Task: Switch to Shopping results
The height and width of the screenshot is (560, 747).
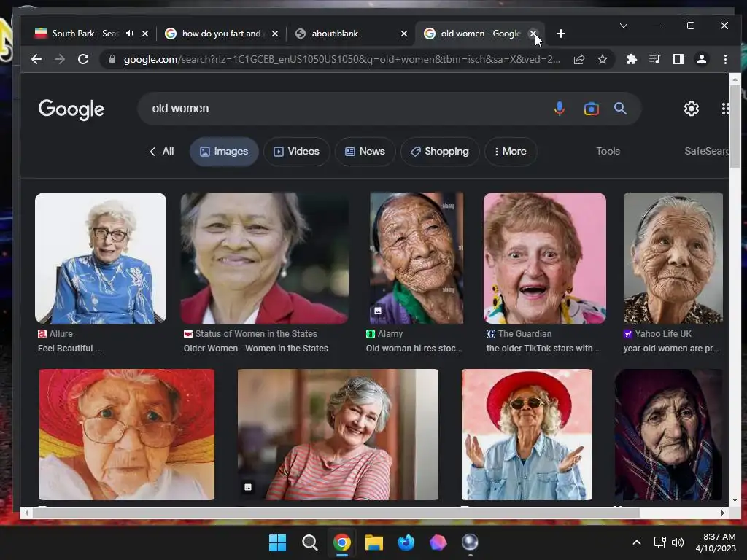Action: [x=440, y=152]
